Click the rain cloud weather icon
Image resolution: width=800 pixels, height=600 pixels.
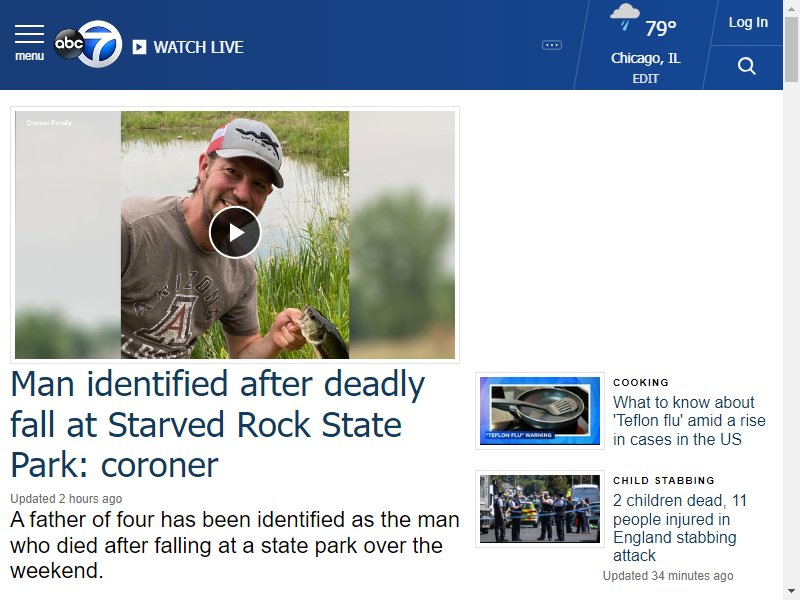point(625,17)
